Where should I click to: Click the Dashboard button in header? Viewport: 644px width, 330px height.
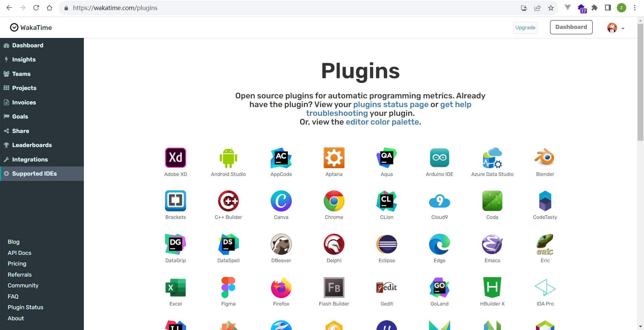tap(571, 27)
